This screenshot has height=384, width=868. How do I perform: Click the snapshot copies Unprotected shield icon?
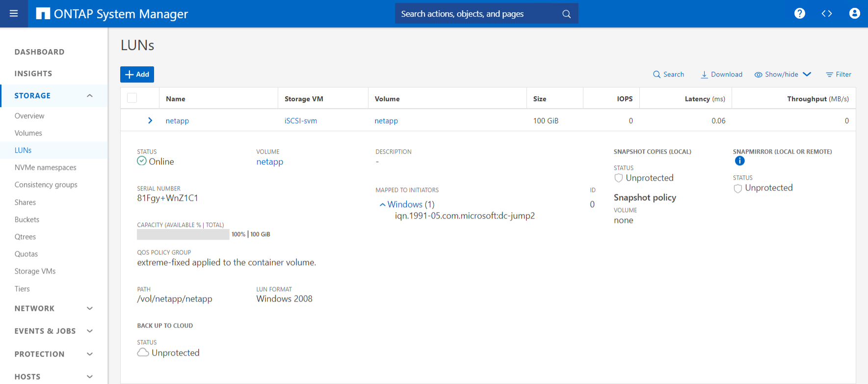(x=618, y=178)
